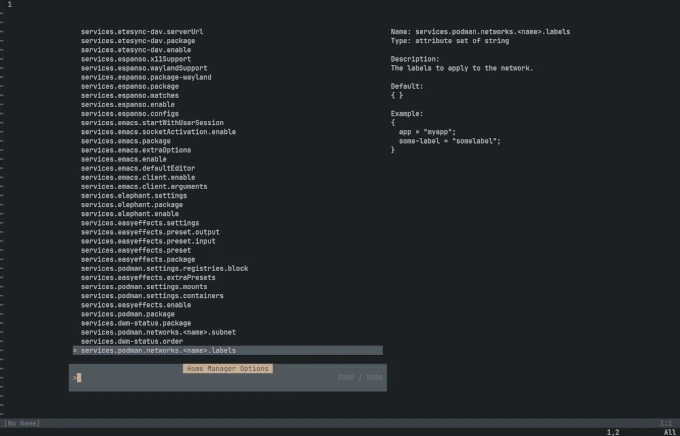
Task: Select services.etesync-dav.serverUrl in results list
Action: [x=142, y=32]
